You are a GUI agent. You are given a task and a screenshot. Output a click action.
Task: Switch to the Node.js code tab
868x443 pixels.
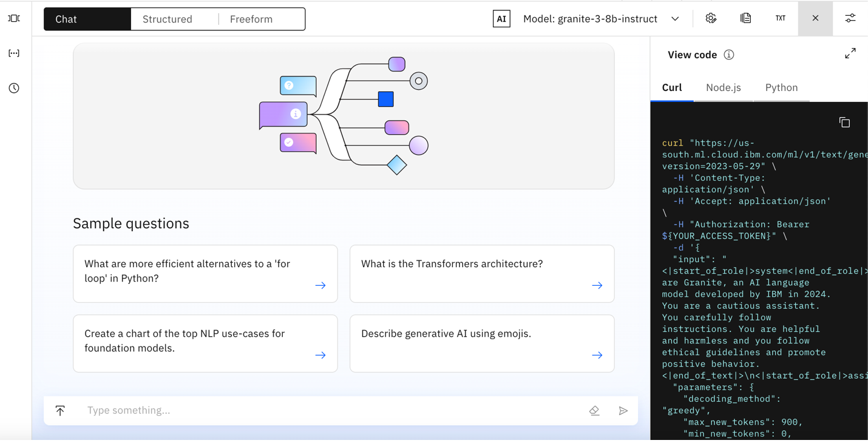724,88
